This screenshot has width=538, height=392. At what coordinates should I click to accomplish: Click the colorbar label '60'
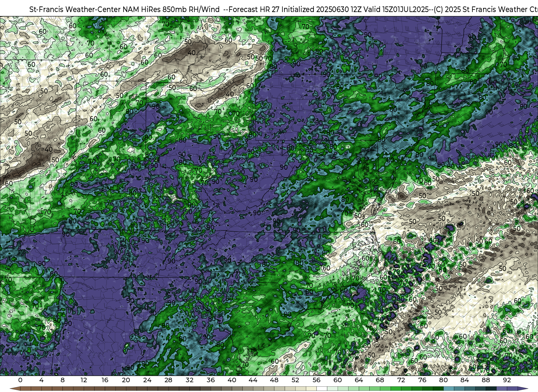click(x=338, y=380)
